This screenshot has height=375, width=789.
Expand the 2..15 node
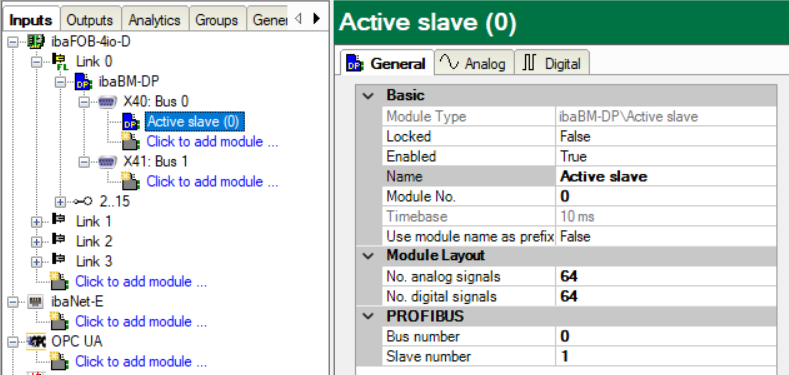click(60, 202)
